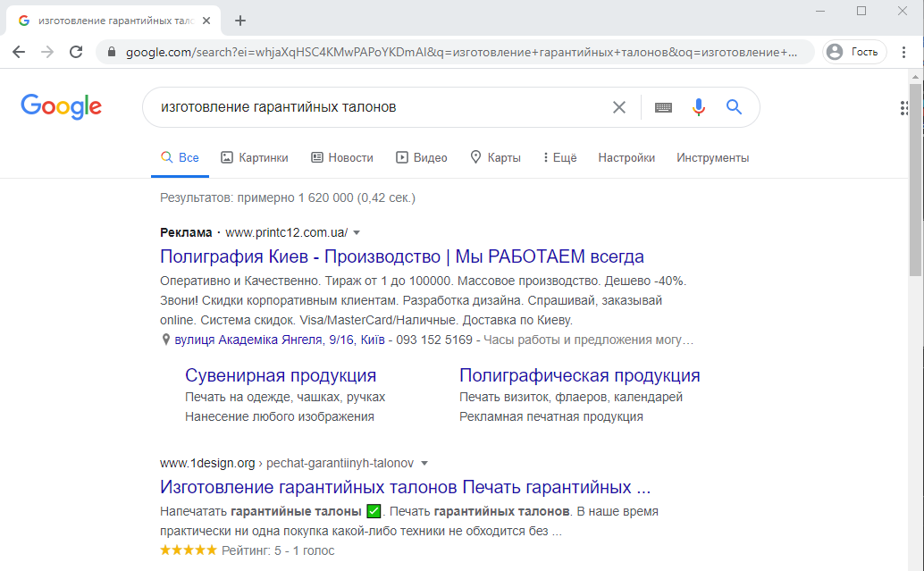The width and height of the screenshot is (924, 571).
Task: Switch to Новости tab
Action: point(342,157)
